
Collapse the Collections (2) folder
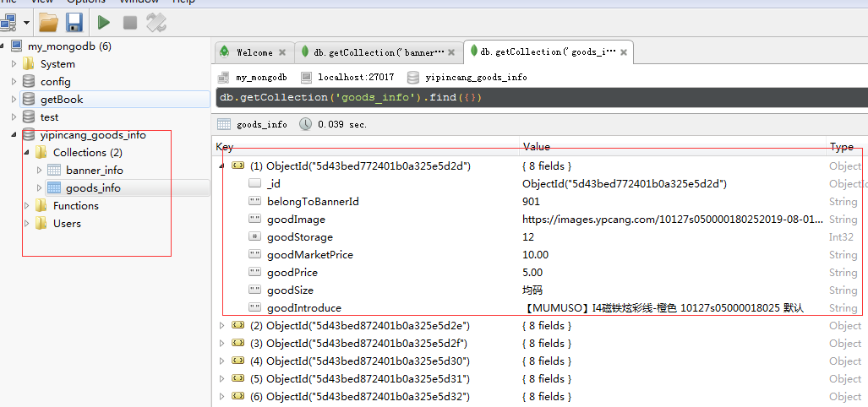[x=26, y=153]
